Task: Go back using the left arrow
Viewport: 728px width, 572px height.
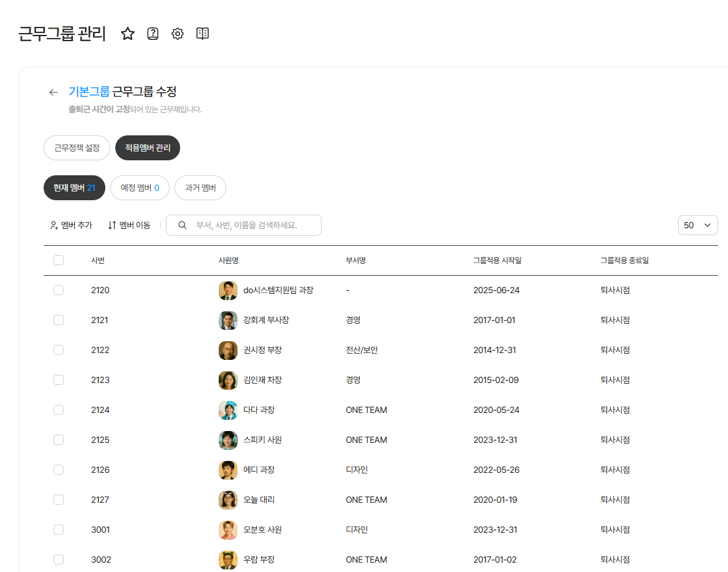Action: (54, 92)
